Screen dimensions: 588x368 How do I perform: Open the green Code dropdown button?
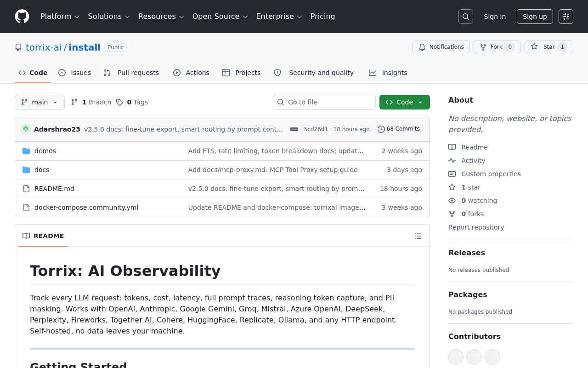[x=405, y=102]
